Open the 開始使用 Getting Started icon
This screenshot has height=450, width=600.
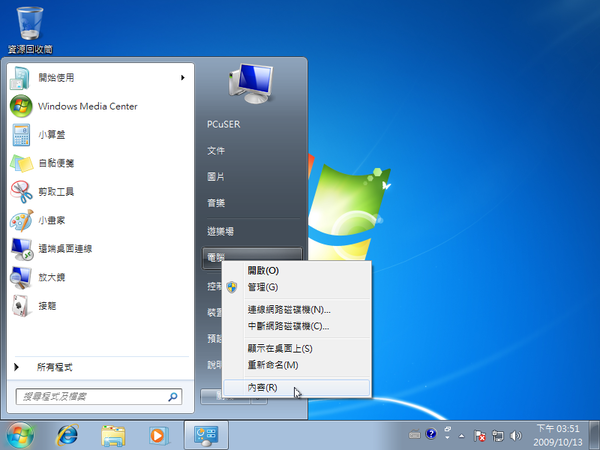20,78
